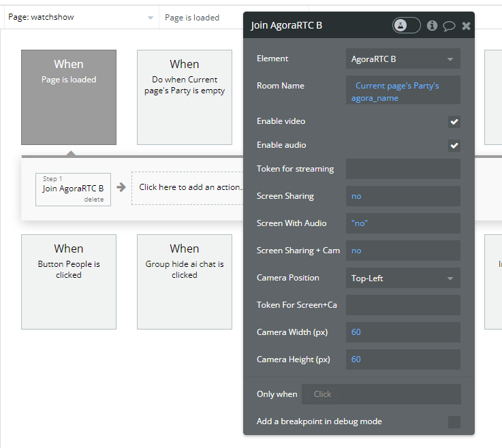Click the Only when condition field
The image size is (502, 448).
click(381, 394)
